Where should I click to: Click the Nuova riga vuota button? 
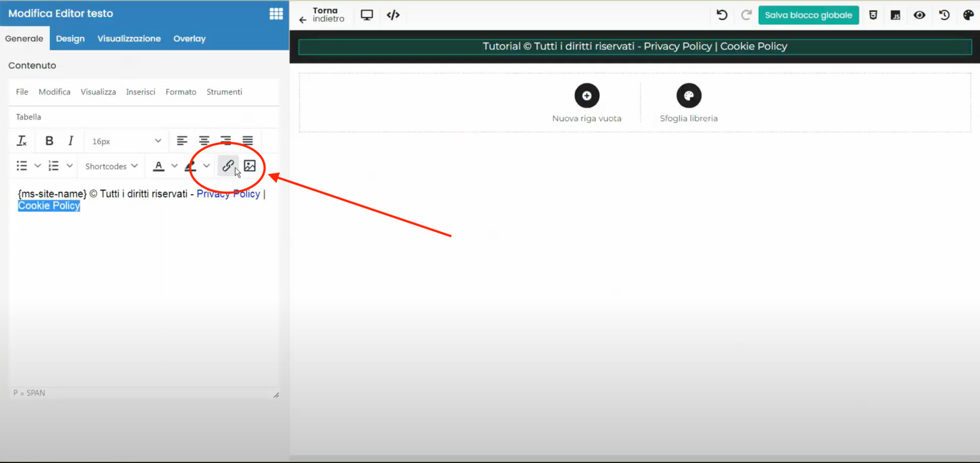click(587, 102)
